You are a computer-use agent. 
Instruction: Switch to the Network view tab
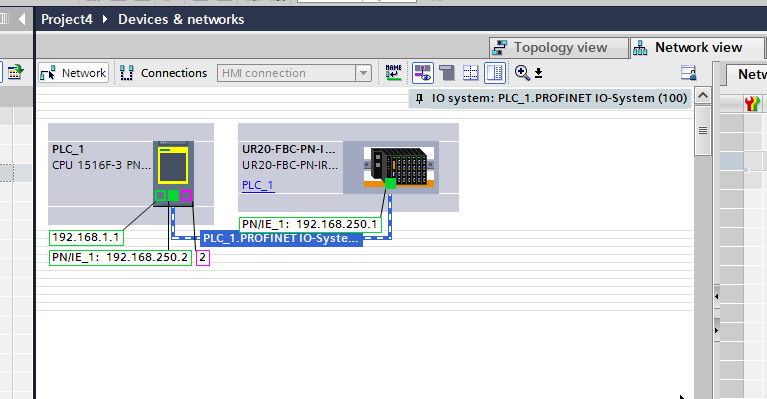pos(697,47)
